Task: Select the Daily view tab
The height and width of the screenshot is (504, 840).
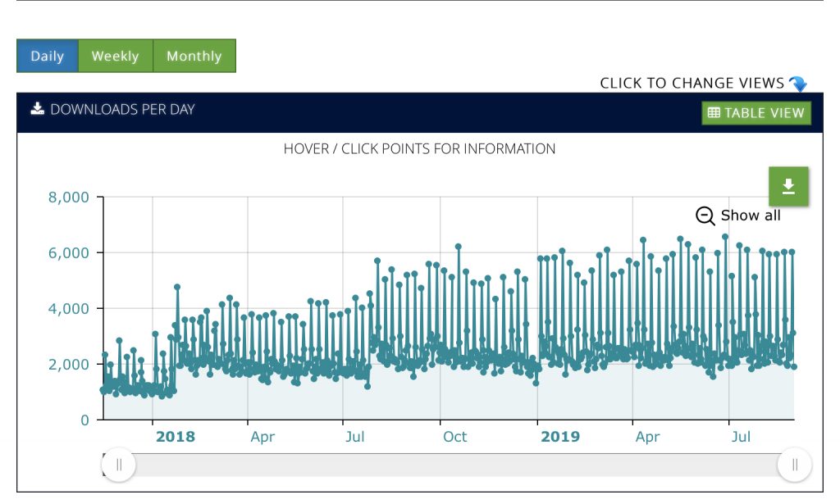Action: coord(48,56)
